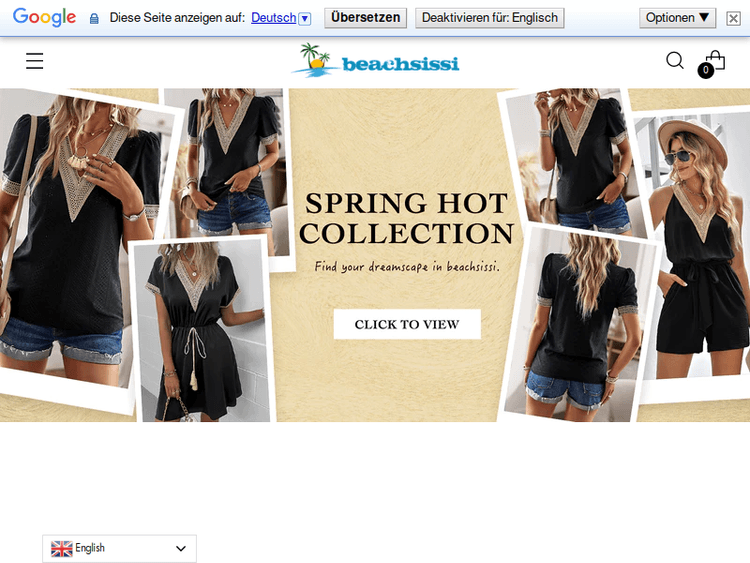Open the Optionen dropdown menu

coord(677,18)
